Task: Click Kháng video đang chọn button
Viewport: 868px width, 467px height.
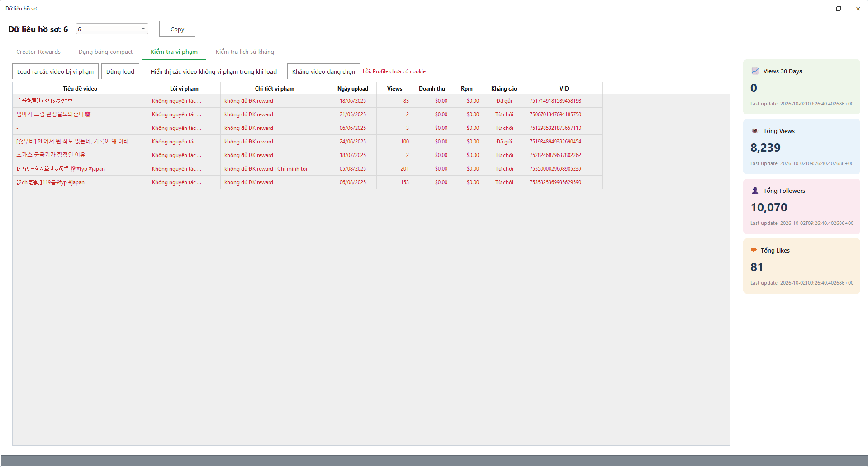Action: [x=323, y=71]
